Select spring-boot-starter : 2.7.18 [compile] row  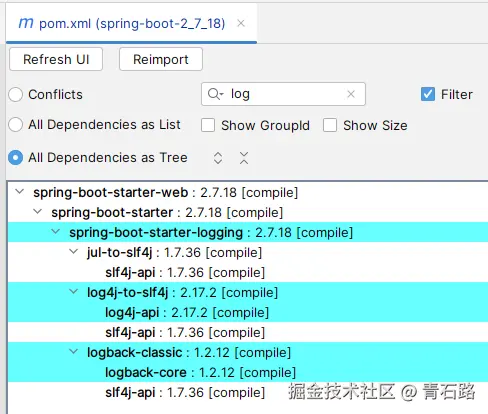tap(248, 212)
